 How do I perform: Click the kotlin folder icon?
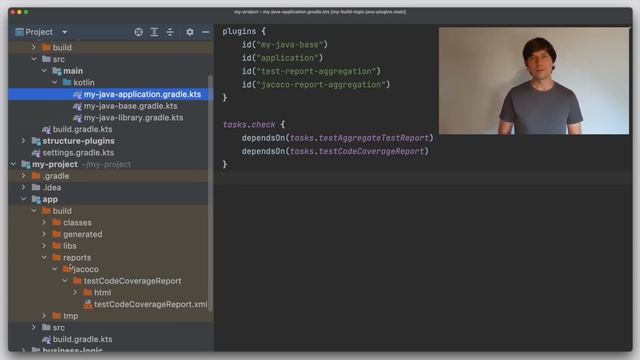[67, 82]
